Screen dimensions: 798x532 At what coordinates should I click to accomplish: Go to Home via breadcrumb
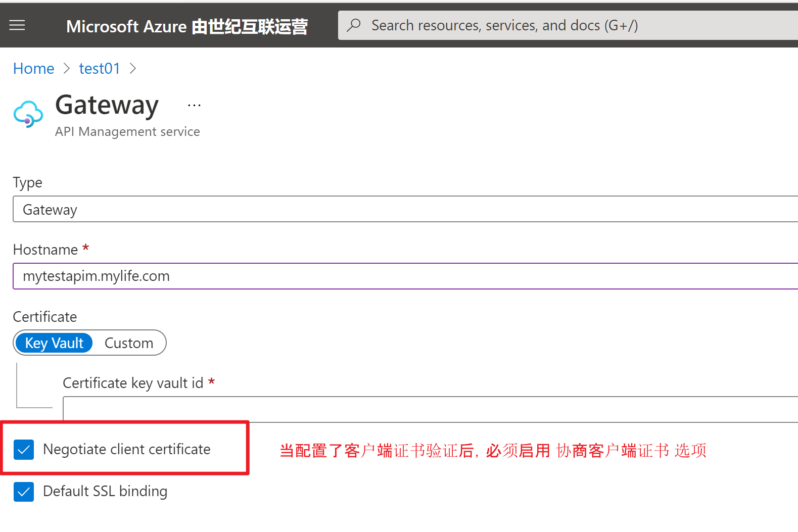tap(33, 69)
